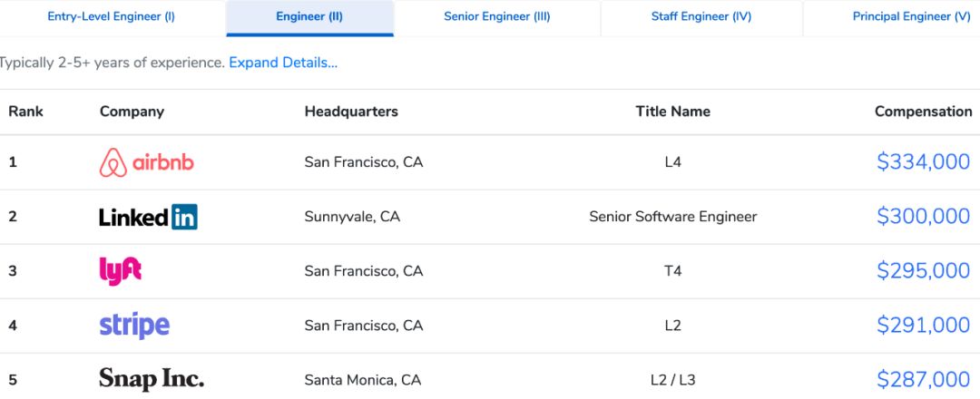This screenshot has width=980, height=399.
Task: Show the Principal Engineer (V) tab
Action: (x=911, y=17)
